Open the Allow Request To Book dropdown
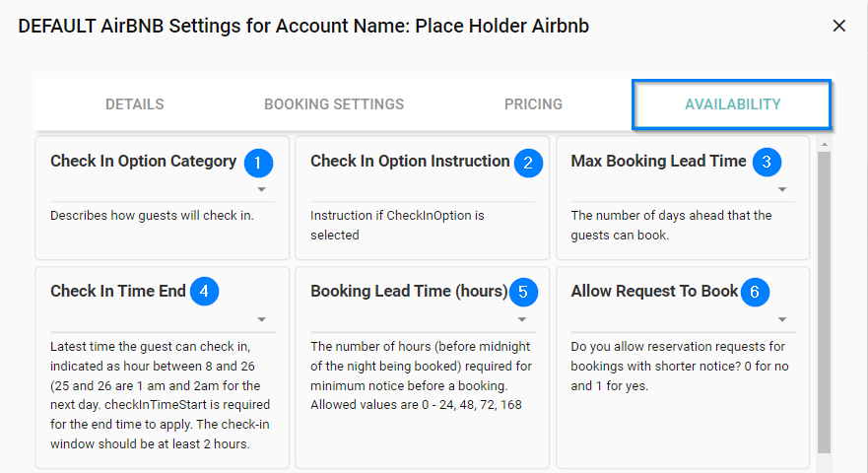This screenshot has height=473, width=868. tap(781, 319)
